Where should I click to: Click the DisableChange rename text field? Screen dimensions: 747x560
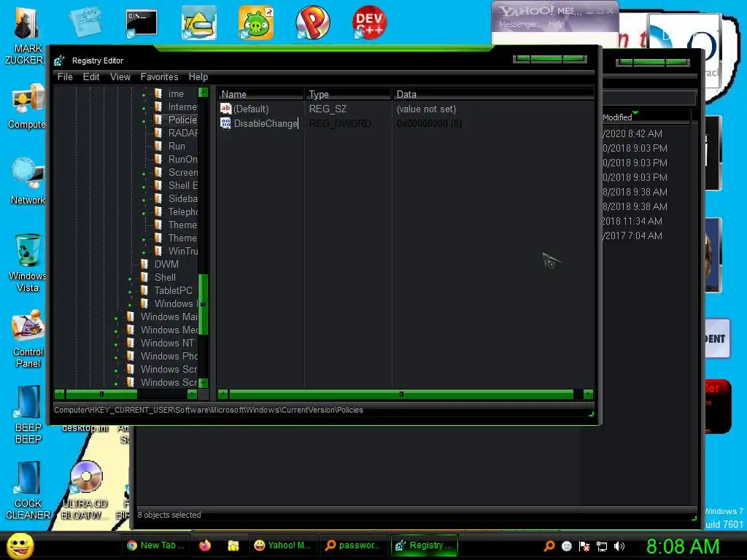click(266, 123)
